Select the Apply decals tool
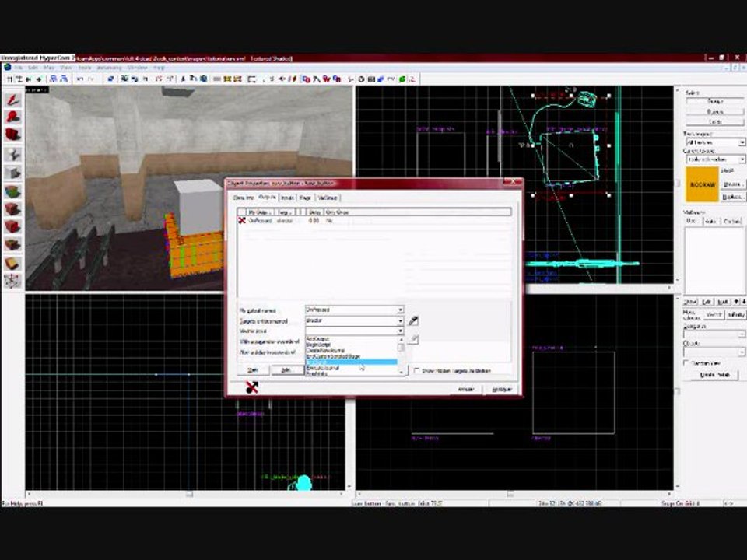Screen dimensions: 747x560 (13, 227)
